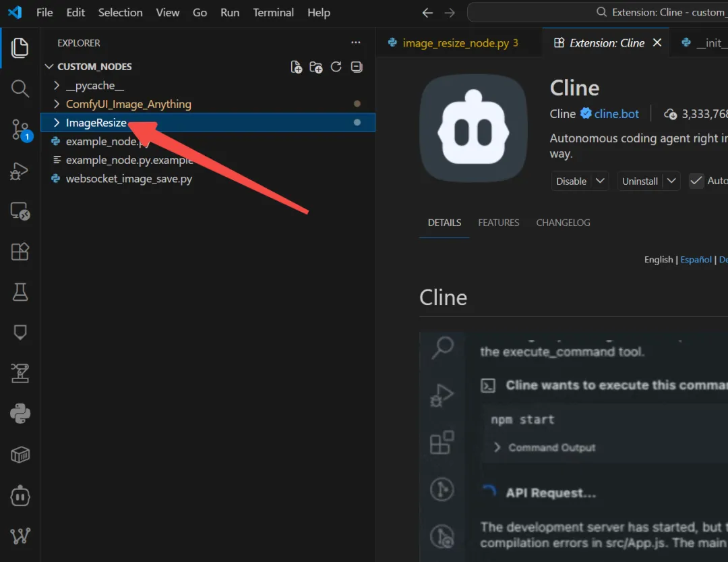The height and width of the screenshot is (562, 728).
Task: Open the File menu
Action: 44,13
